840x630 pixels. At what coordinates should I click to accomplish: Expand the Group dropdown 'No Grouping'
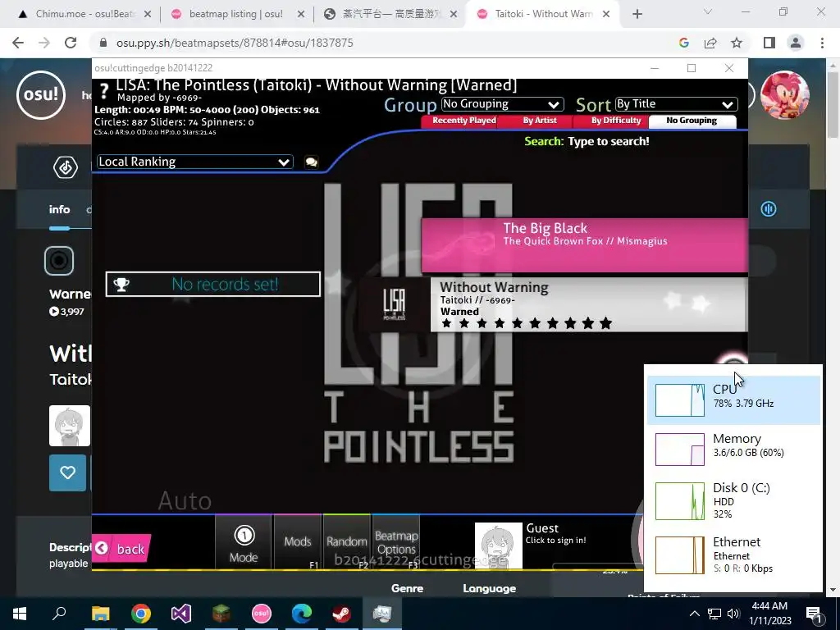[x=503, y=104]
